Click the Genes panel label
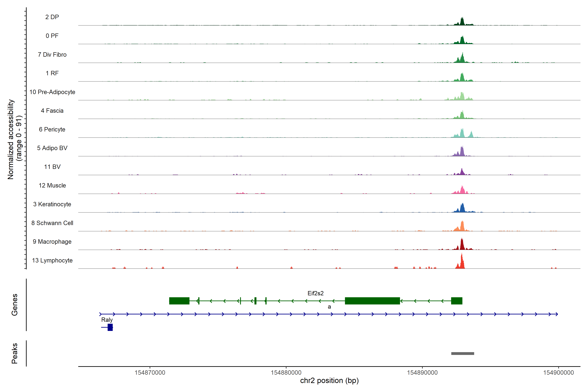The height and width of the screenshot is (392, 588). tap(15, 304)
